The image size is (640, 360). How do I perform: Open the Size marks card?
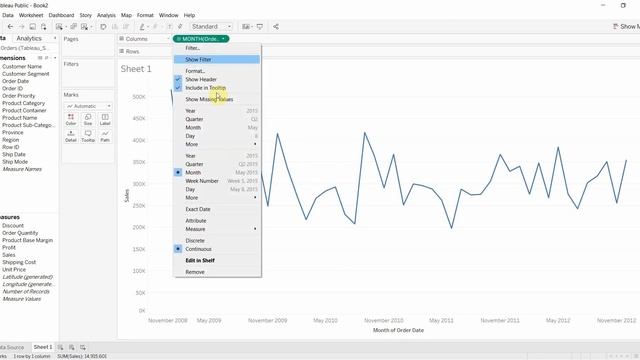coord(88,119)
